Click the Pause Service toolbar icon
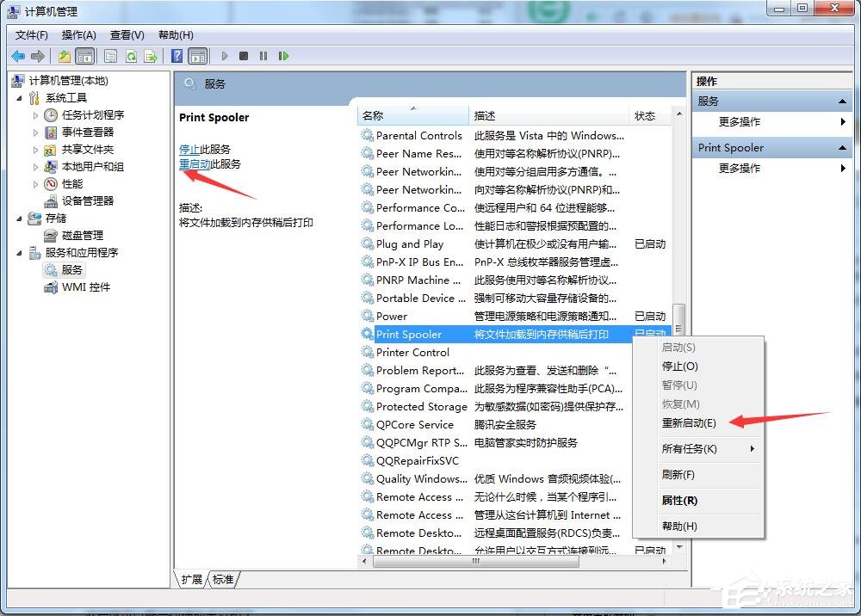The height and width of the screenshot is (616, 861). 263,56
